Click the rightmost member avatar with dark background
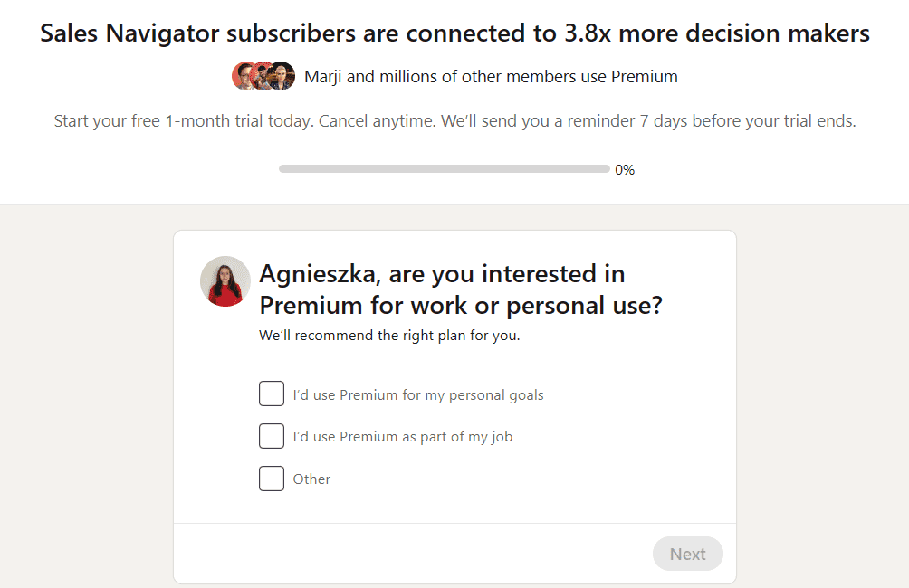Screen dimensions: 909x588 click(283, 76)
